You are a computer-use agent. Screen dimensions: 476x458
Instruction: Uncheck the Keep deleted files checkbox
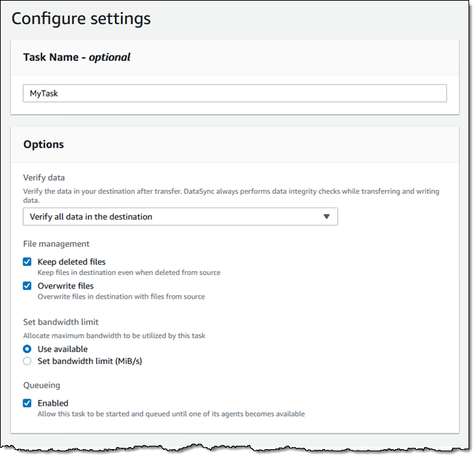27,261
